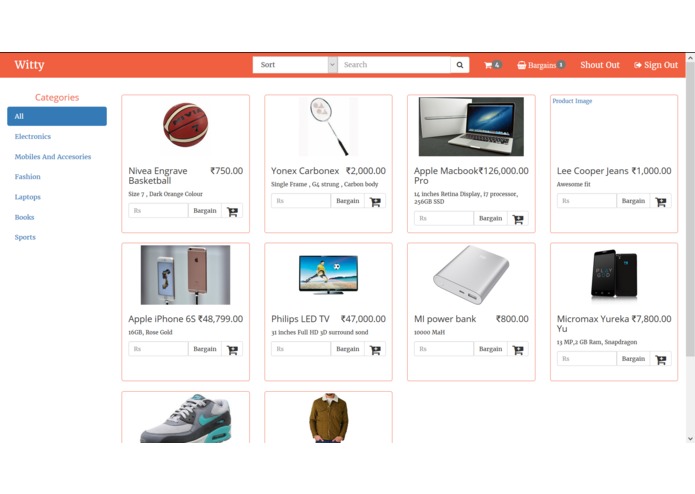
Task: Click Bargain for Micromax Yureka Yu
Action: tap(633, 359)
